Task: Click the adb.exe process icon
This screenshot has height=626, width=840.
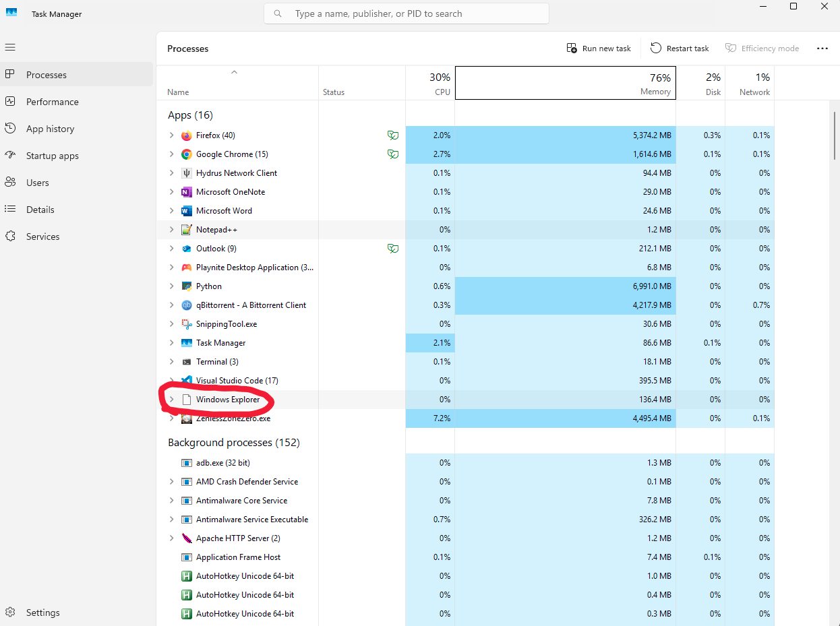Action: tap(187, 463)
